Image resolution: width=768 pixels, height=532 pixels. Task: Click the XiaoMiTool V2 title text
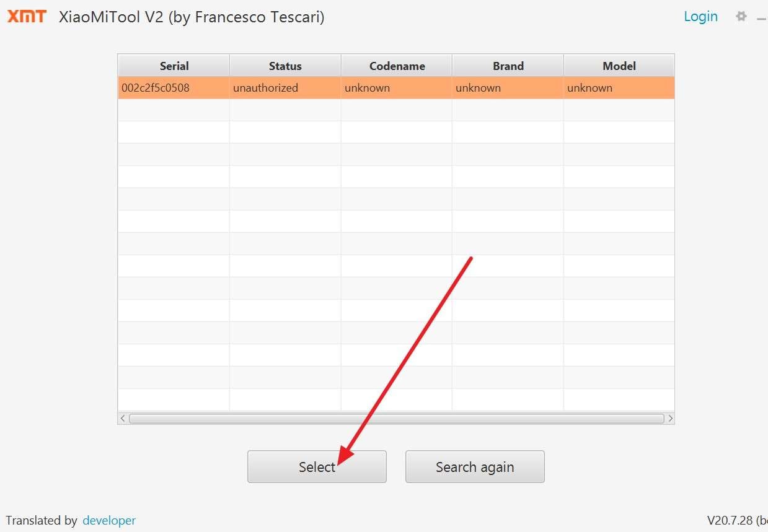click(192, 17)
